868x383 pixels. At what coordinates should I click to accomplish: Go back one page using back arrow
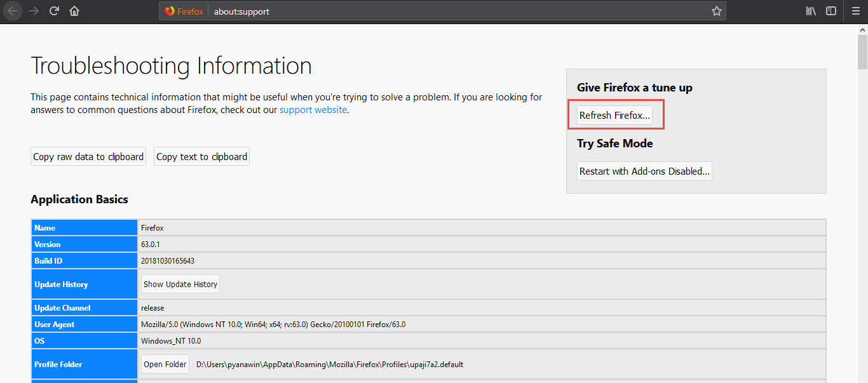pos(13,11)
